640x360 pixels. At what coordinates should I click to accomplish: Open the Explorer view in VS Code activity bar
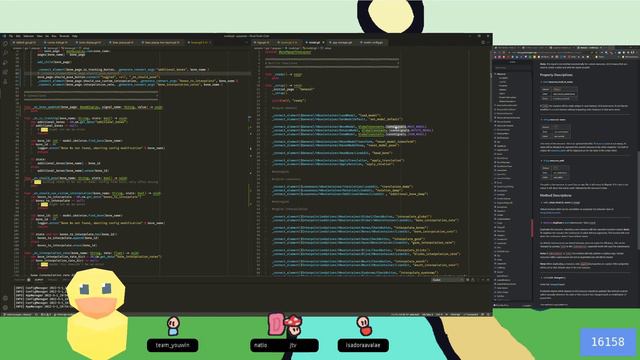tap(5, 44)
